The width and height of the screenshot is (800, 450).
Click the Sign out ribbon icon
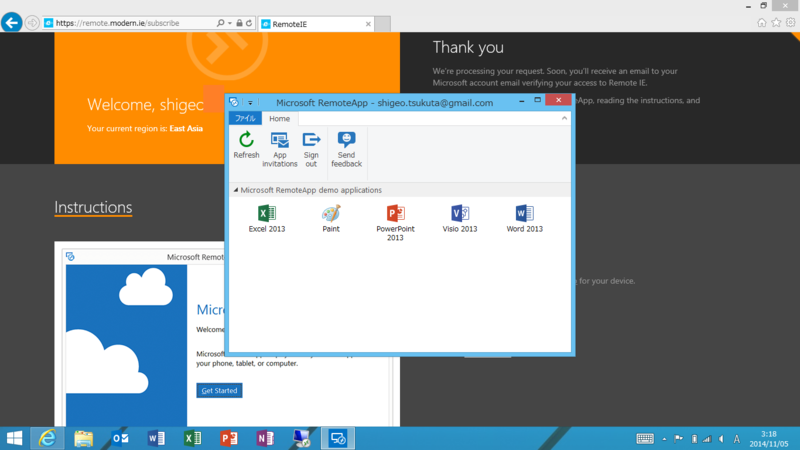click(311, 149)
